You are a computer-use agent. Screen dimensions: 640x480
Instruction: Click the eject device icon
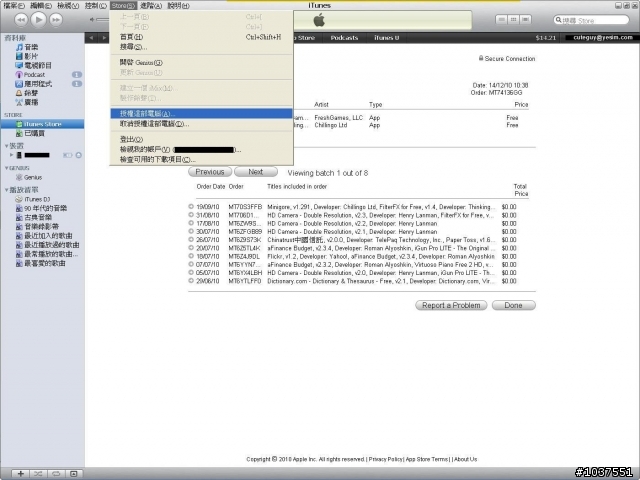(79, 155)
